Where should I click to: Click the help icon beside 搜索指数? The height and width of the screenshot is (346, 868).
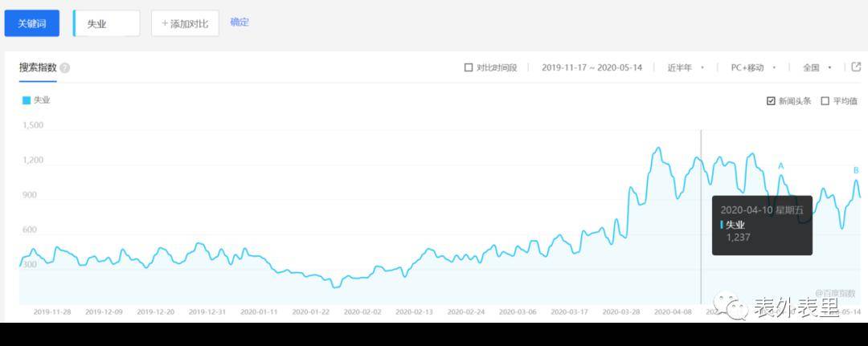[65, 68]
